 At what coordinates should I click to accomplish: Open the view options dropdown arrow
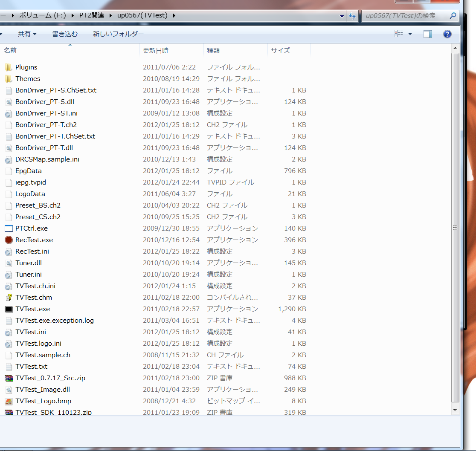[410, 34]
